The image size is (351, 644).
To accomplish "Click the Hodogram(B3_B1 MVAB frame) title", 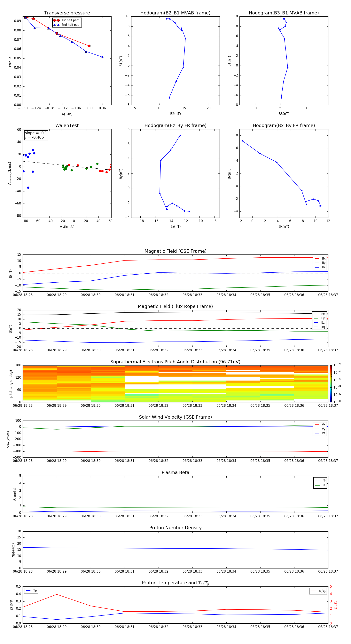I will click(x=284, y=13).
